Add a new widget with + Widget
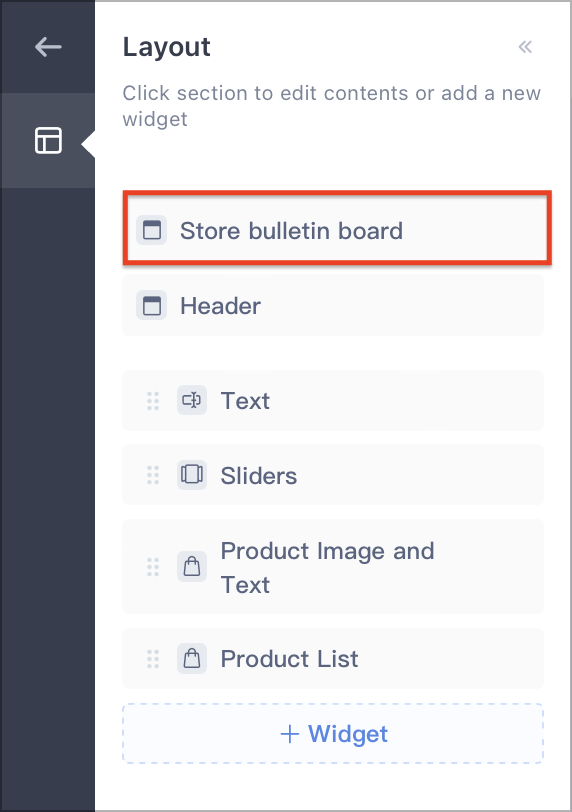This screenshot has width=572, height=812. [333, 733]
